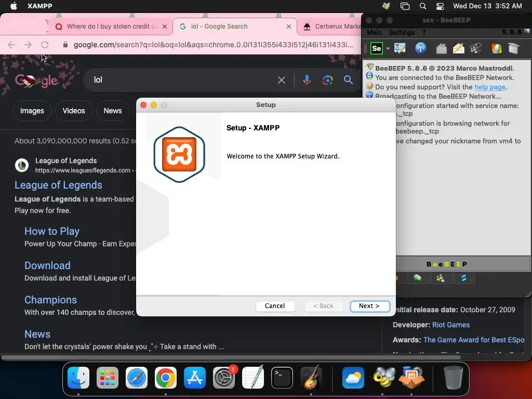Click the BeeBEEP grey box icon
This screenshot has height=399, width=532.
tap(514, 48)
